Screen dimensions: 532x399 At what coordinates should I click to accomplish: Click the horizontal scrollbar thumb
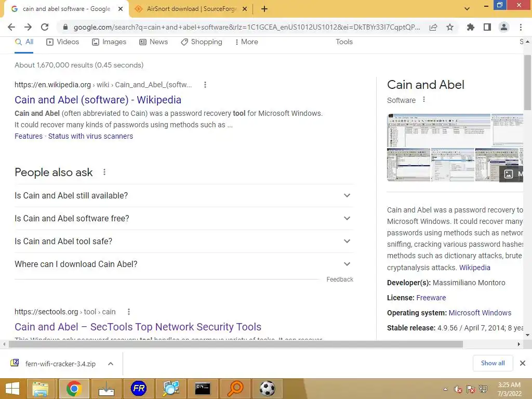(x=236, y=344)
